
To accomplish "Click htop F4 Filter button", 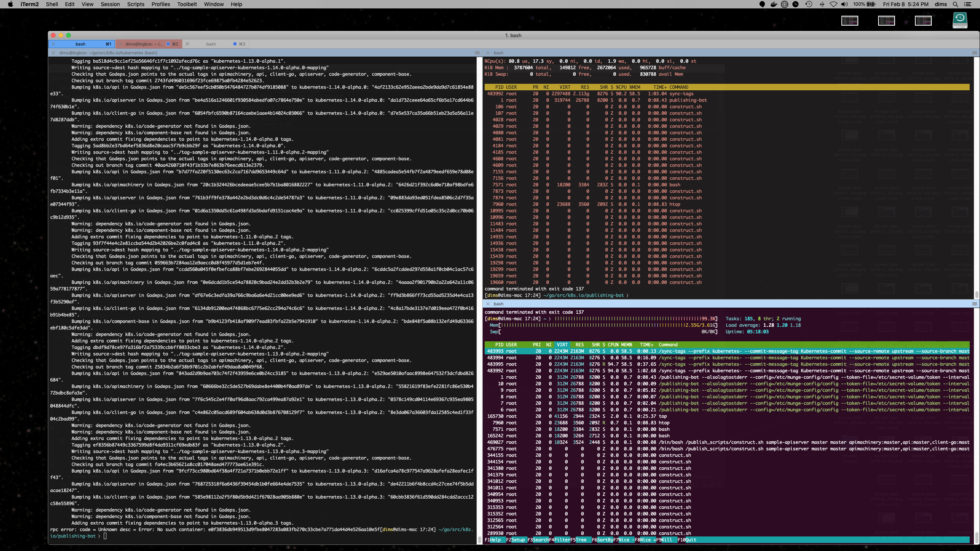I will (559, 540).
